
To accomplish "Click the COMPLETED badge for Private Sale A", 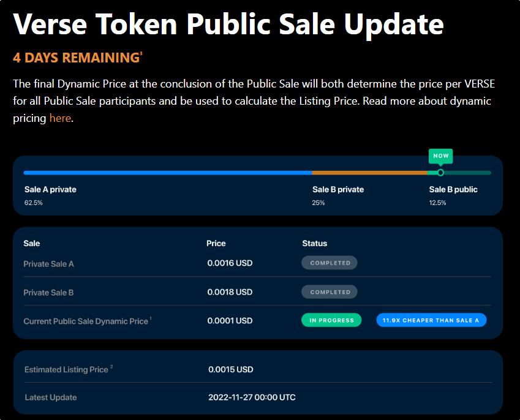I will click(x=330, y=263).
